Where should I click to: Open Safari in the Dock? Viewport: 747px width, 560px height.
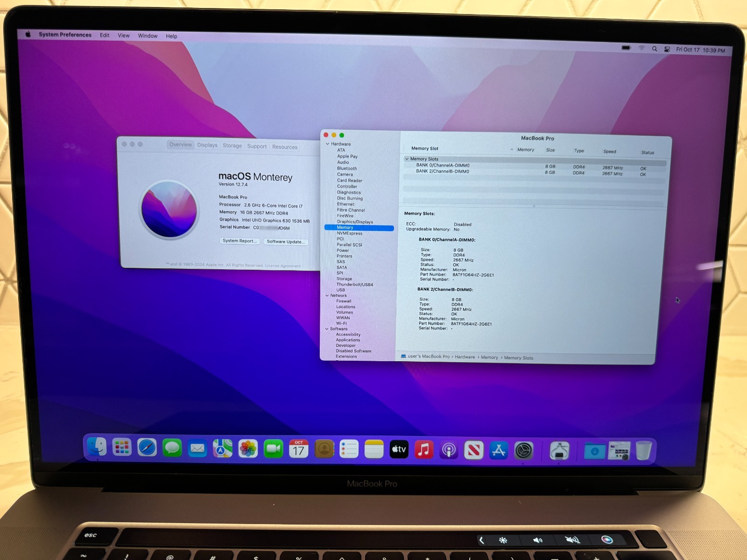pos(147,448)
